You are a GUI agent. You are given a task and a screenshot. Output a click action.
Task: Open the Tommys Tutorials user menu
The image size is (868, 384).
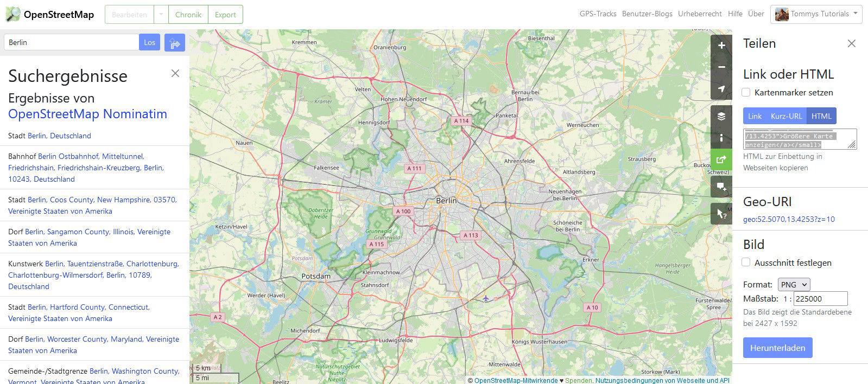click(816, 15)
